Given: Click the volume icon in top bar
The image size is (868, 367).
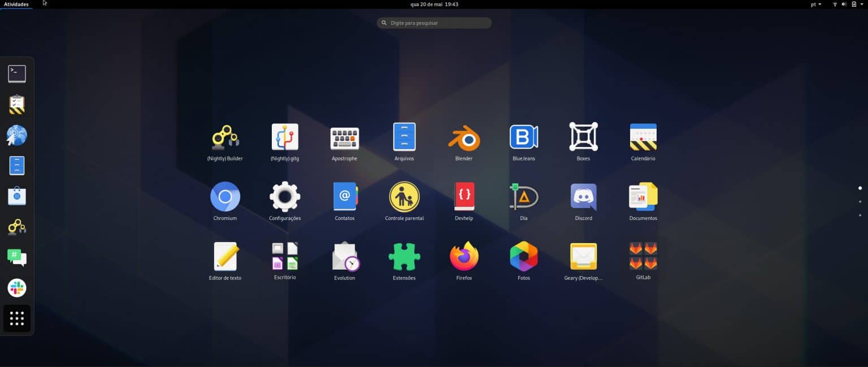Looking at the screenshot, I should 844,4.
